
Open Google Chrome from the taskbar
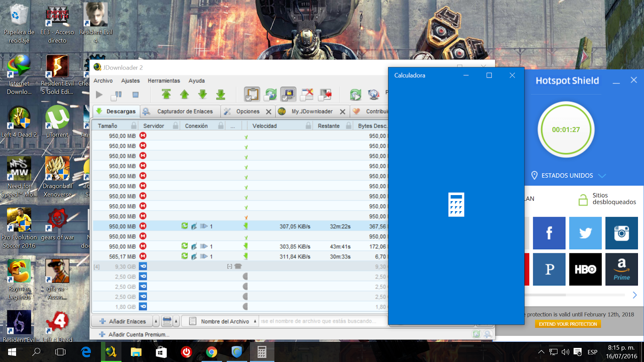(211, 352)
